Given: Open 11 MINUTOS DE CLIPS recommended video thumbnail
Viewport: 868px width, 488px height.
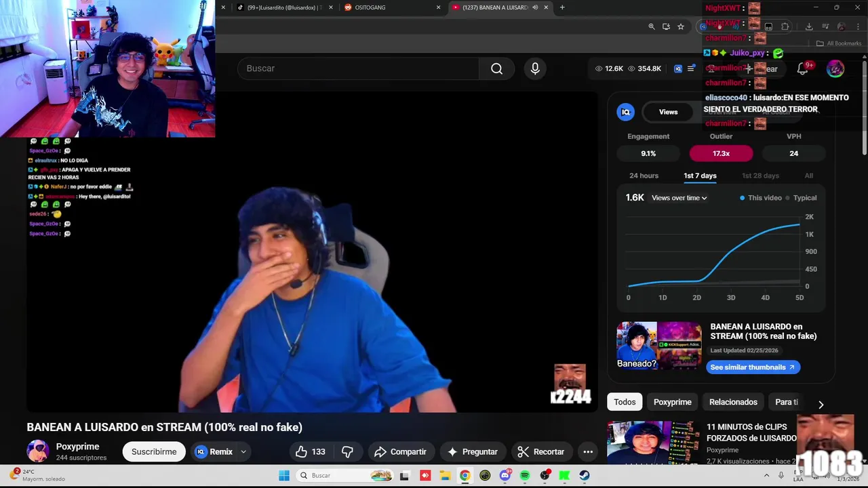Looking at the screenshot, I should 654,443.
